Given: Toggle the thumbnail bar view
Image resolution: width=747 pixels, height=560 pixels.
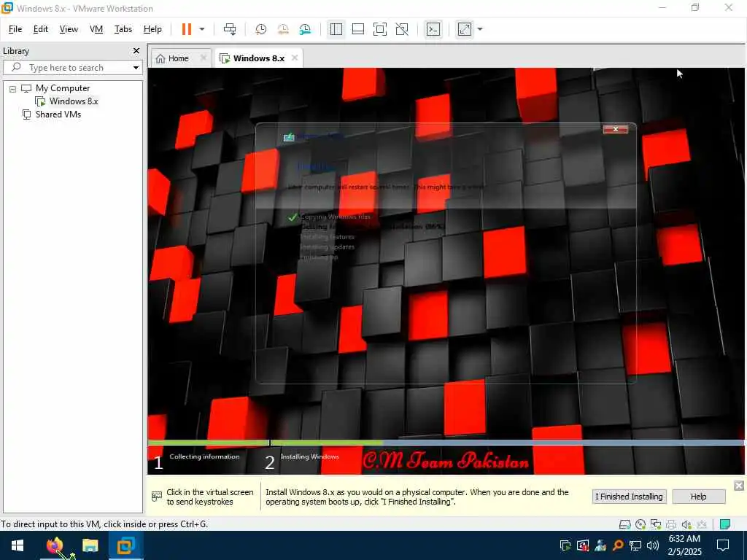Looking at the screenshot, I should point(357,29).
